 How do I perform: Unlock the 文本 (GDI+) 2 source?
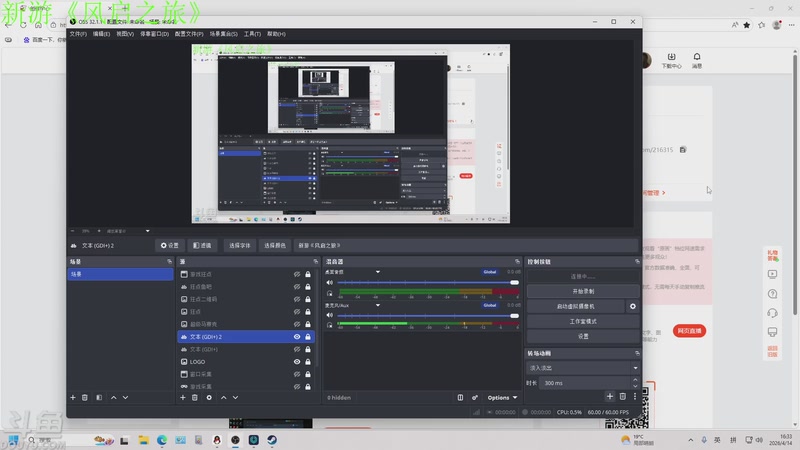click(308, 337)
